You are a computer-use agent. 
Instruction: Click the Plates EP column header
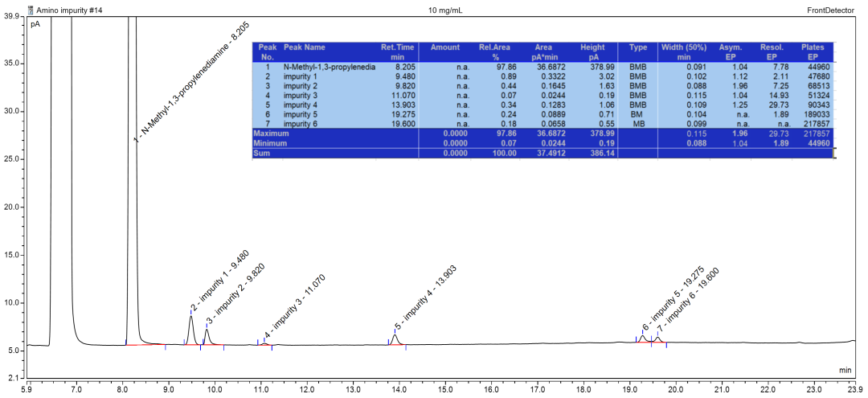click(813, 52)
